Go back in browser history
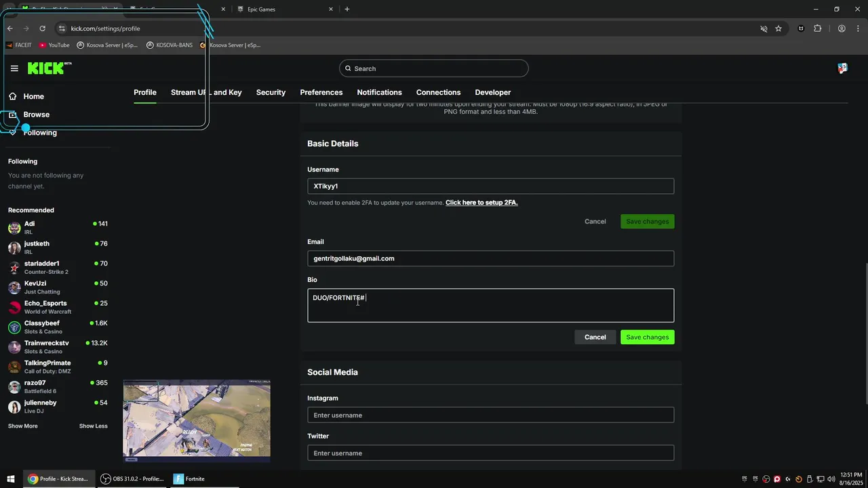 click(x=10, y=28)
